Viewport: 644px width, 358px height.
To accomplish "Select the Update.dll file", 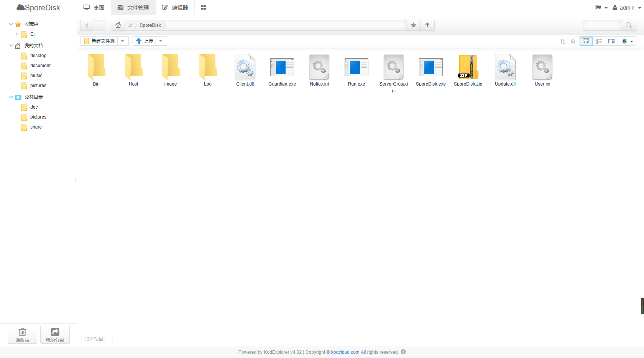I will pyautogui.click(x=505, y=70).
